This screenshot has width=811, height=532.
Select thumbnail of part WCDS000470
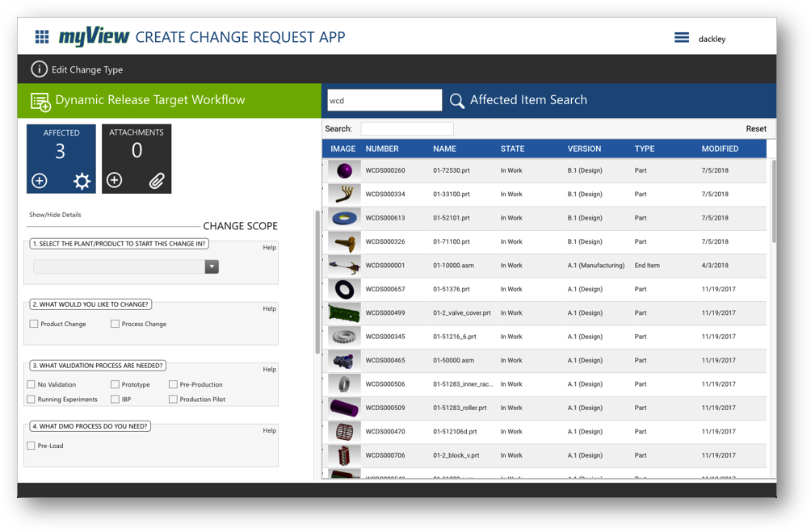click(x=344, y=432)
